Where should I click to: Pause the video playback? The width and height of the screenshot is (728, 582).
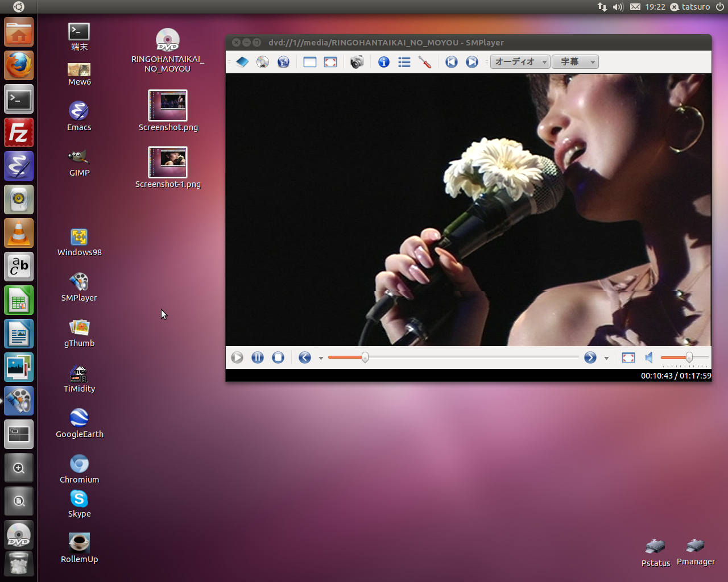coord(258,357)
